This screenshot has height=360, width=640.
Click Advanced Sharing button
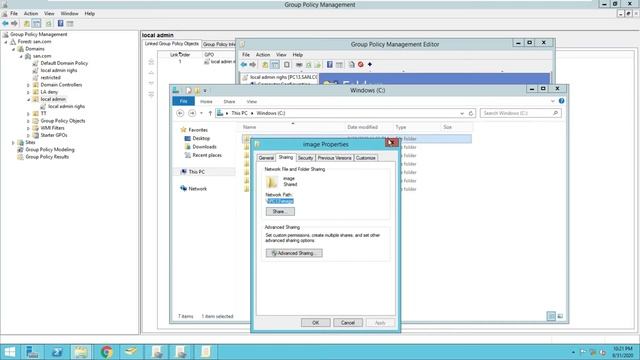[294, 253]
